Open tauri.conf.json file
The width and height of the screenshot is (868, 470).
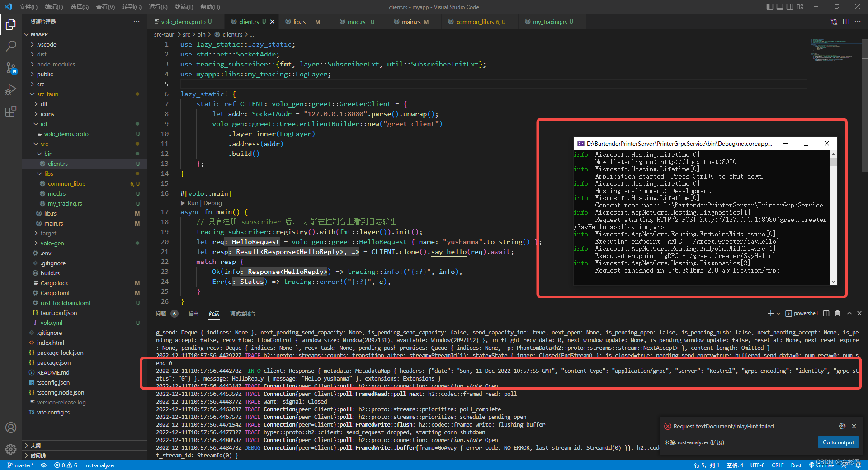point(59,313)
